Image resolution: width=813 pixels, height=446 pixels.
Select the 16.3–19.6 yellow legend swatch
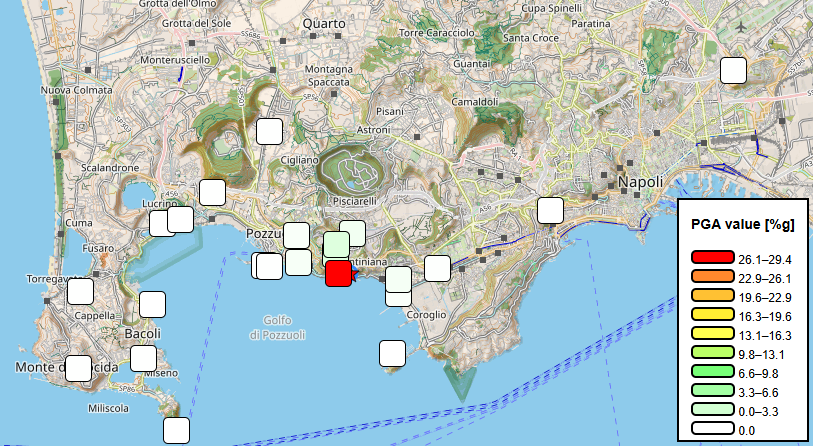(x=713, y=314)
